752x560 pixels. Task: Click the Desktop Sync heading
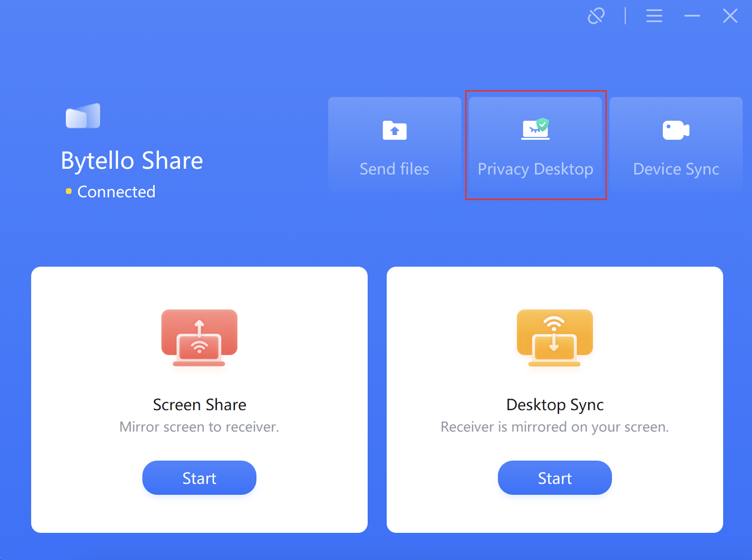coord(555,405)
